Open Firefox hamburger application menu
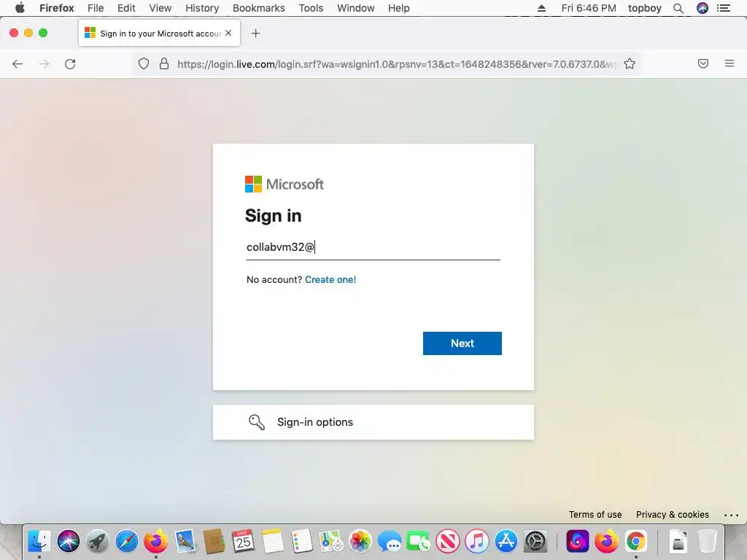Image resolution: width=747 pixels, height=560 pixels. [x=729, y=63]
